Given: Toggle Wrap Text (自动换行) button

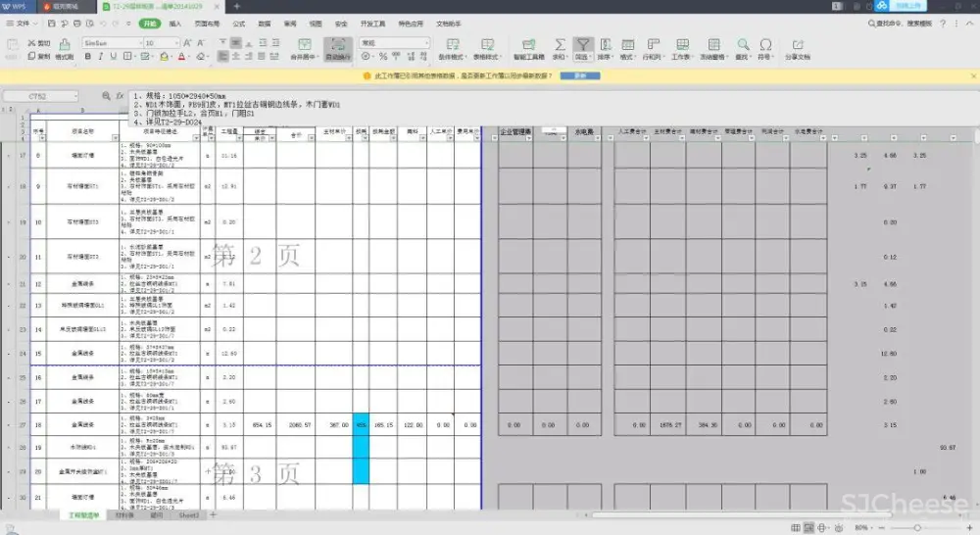Looking at the screenshot, I should (x=337, y=46).
